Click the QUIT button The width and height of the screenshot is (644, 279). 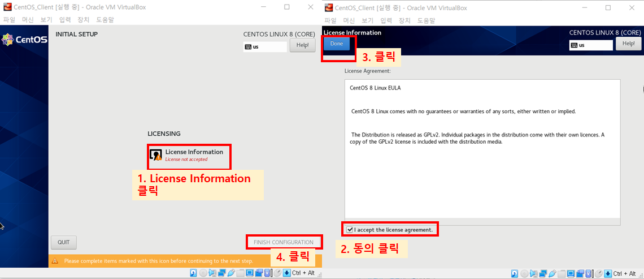[x=64, y=242]
